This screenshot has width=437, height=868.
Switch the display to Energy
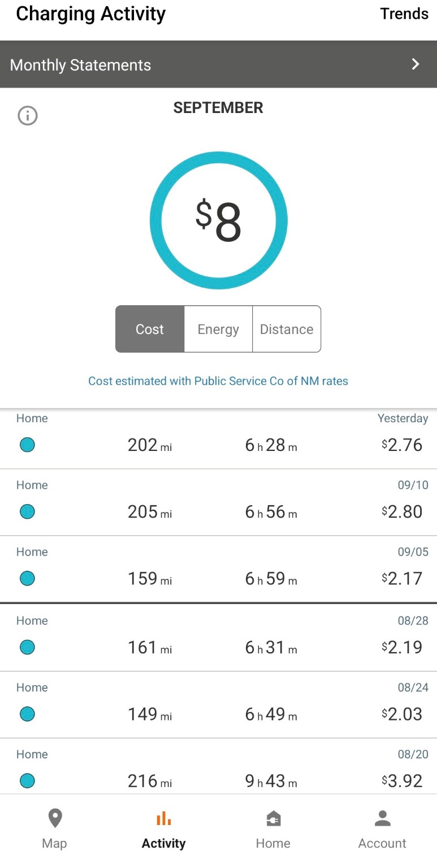click(218, 329)
